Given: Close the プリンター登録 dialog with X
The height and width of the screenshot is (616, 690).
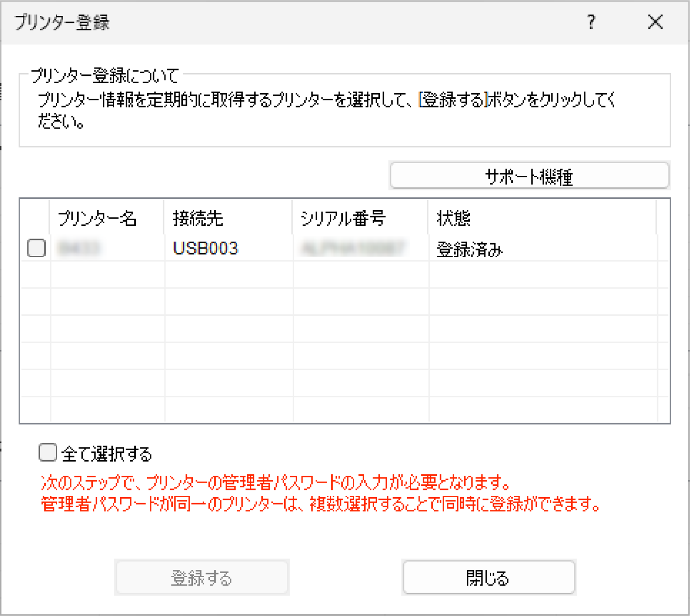Looking at the screenshot, I should click(655, 21).
